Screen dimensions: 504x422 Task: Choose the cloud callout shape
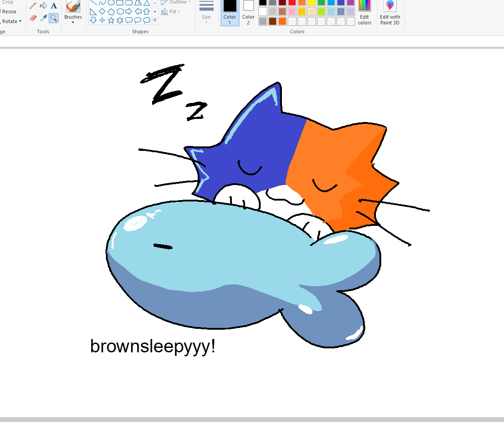tap(147, 20)
